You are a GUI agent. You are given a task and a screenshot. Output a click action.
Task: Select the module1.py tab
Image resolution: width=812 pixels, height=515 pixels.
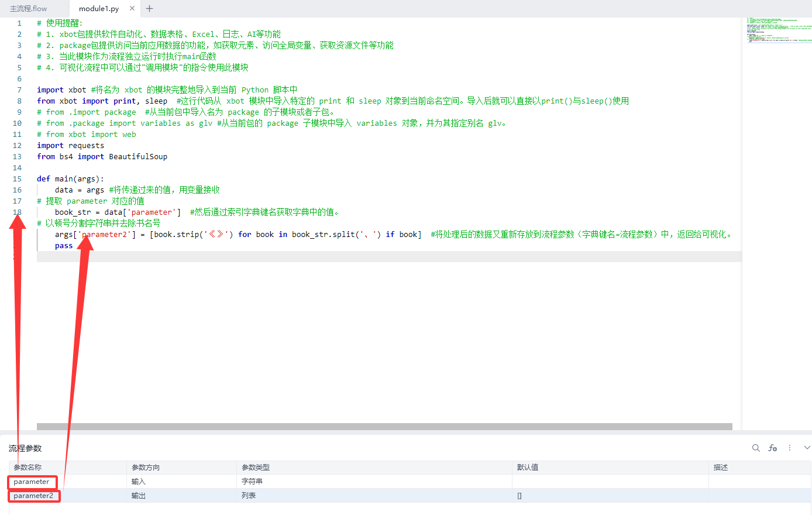[x=98, y=9]
